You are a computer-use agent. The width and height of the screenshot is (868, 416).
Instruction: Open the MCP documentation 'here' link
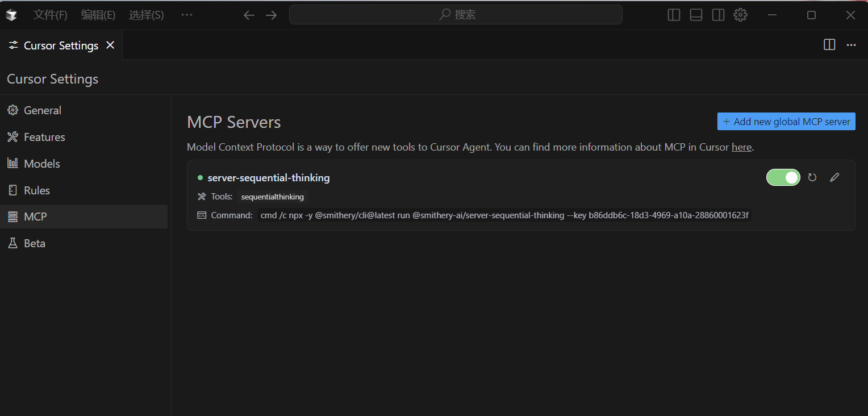click(741, 147)
